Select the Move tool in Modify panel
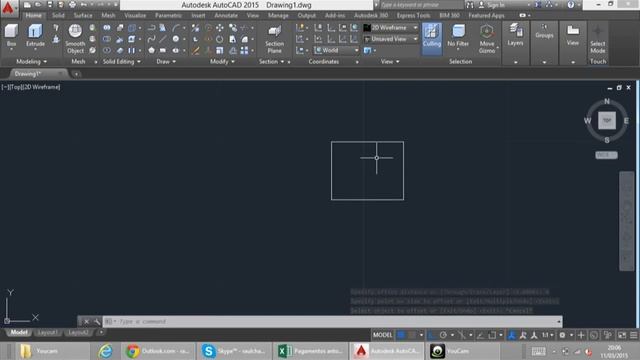The image size is (640, 360). click(x=220, y=28)
